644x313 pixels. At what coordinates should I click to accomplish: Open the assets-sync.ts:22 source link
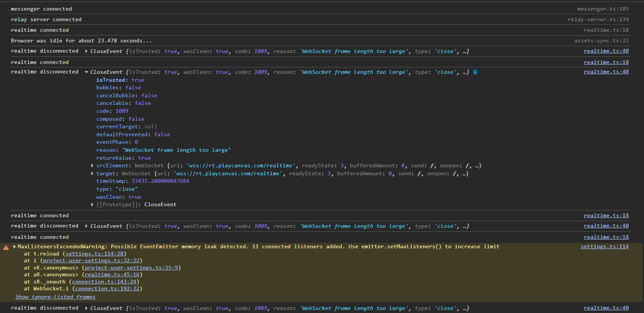[x=601, y=40]
